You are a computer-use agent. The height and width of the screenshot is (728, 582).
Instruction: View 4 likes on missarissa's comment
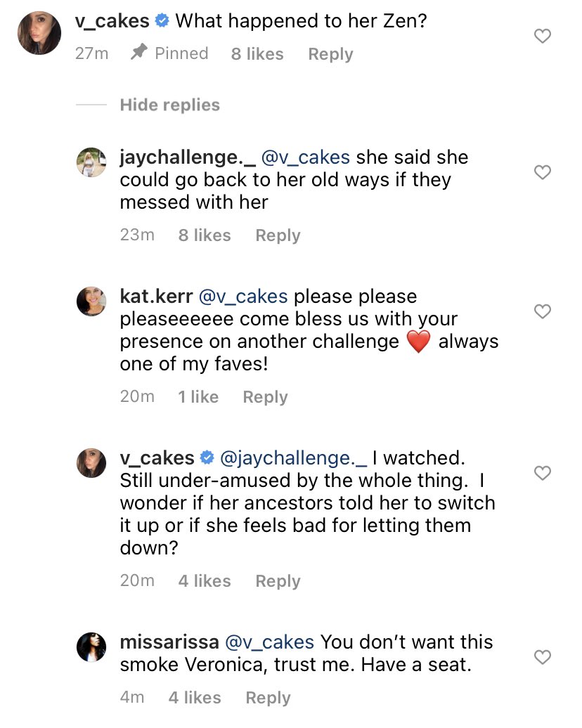point(195,697)
